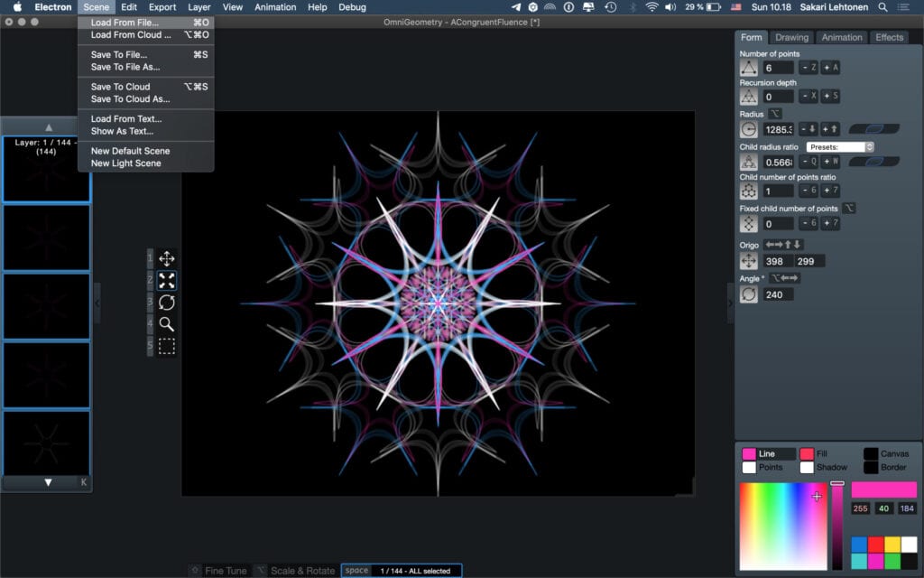Screen dimensions: 924x578
Task: Expand the layer list upward arrow
Action: [x=49, y=127]
